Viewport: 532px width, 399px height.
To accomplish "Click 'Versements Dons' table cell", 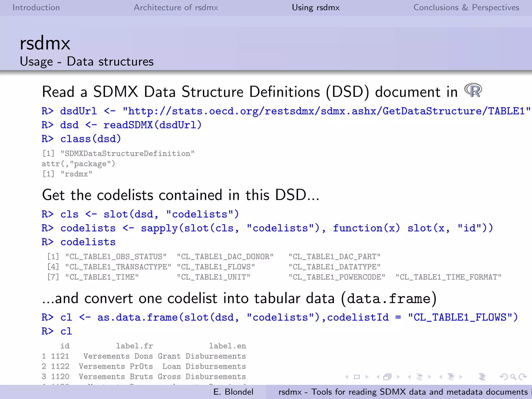I will pos(118,356).
